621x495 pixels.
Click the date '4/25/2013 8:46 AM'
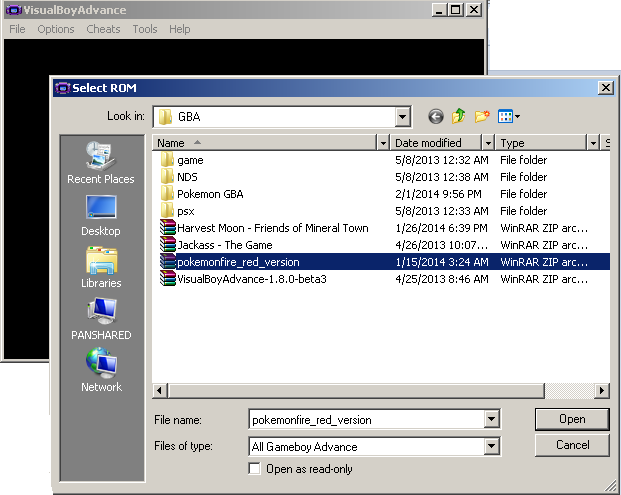442,279
